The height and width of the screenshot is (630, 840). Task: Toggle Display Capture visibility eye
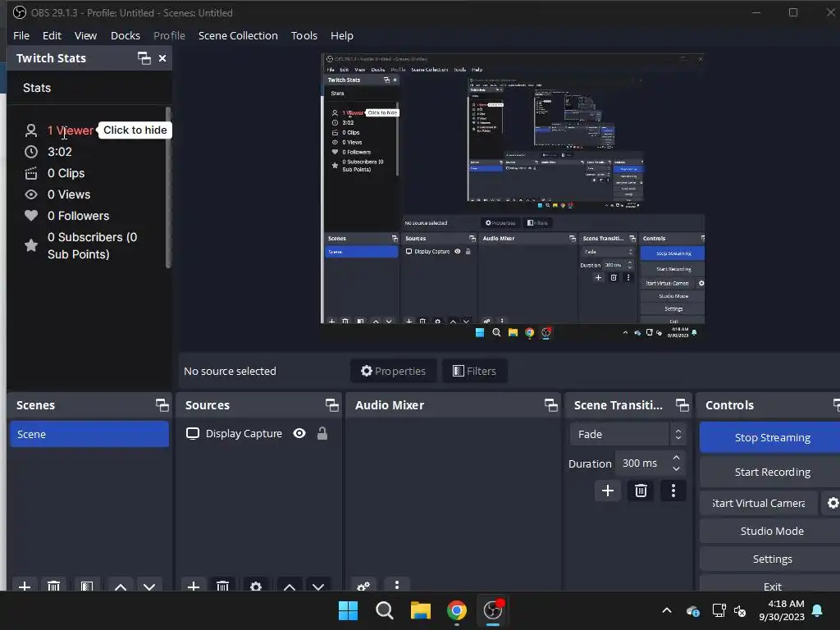click(299, 433)
